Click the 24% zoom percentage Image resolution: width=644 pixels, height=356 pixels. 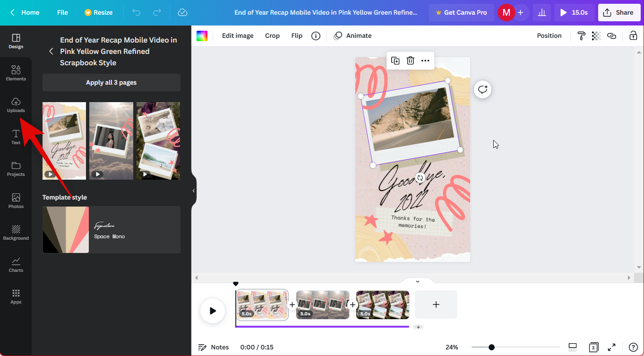(452, 347)
